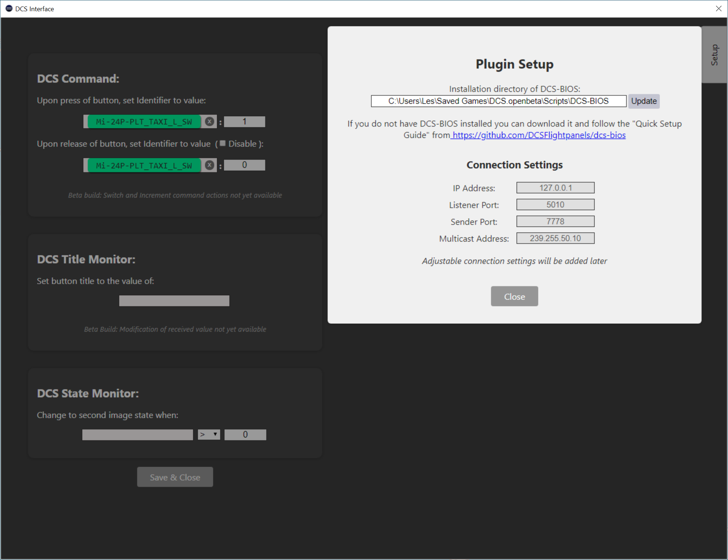Screen dimensions: 728x560
Task: Click the Listener Port field 5010
Action: pos(555,204)
